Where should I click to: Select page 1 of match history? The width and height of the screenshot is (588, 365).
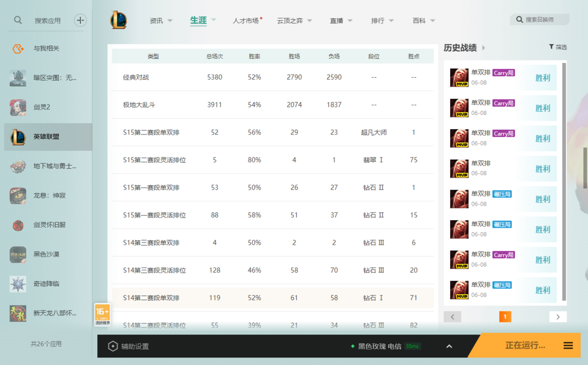(x=505, y=317)
